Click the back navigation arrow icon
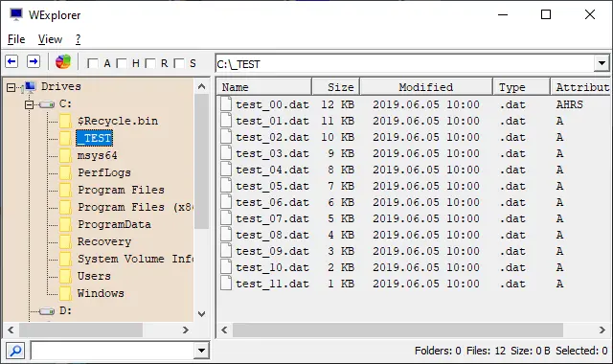This screenshot has width=613, height=364. (x=11, y=61)
